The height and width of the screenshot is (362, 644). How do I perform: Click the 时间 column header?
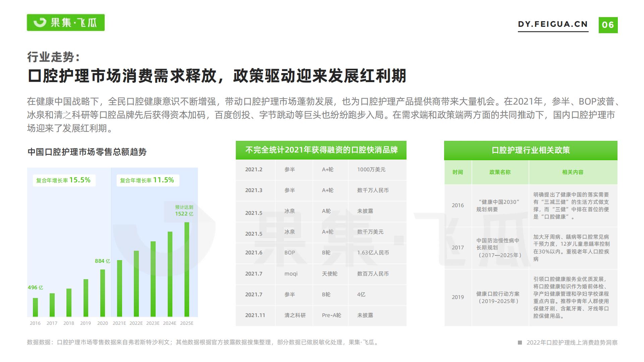[458, 172]
